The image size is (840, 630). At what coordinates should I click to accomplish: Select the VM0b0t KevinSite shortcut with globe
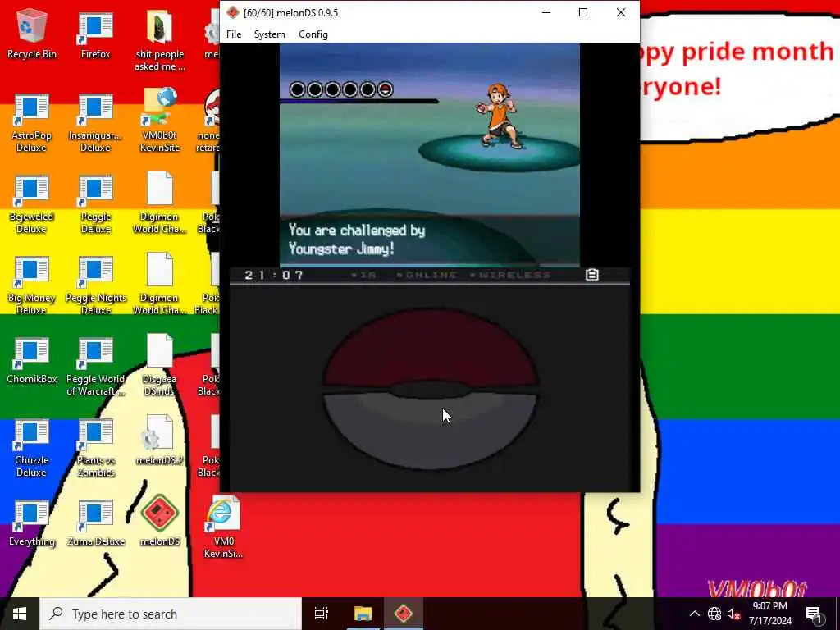coord(160,121)
